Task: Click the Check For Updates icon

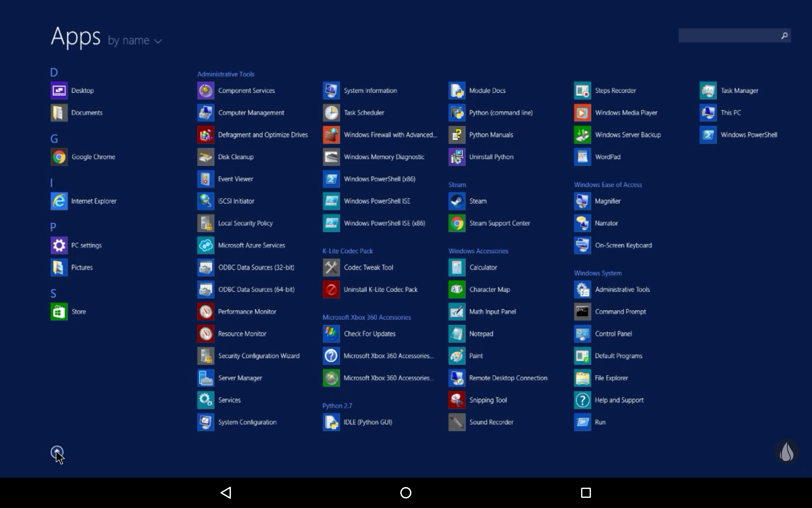Action: pyautogui.click(x=331, y=334)
